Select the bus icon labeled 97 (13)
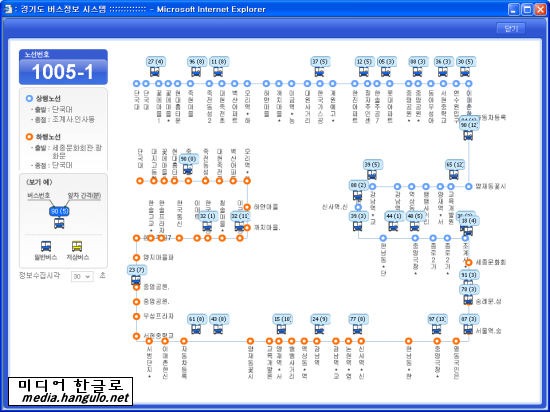Viewport: 550px width, 412px height. point(436,329)
